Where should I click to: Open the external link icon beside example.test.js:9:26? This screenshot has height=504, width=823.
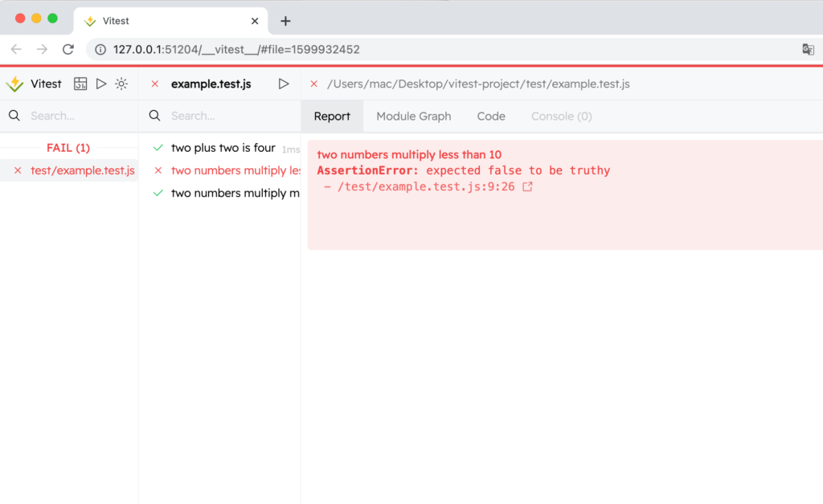(529, 186)
